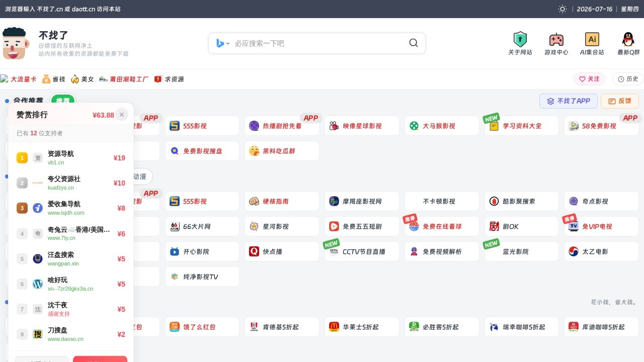This screenshot has width=644, height=362.
Task: Click 免费视频解析 icon
Action: click(414, 251)
